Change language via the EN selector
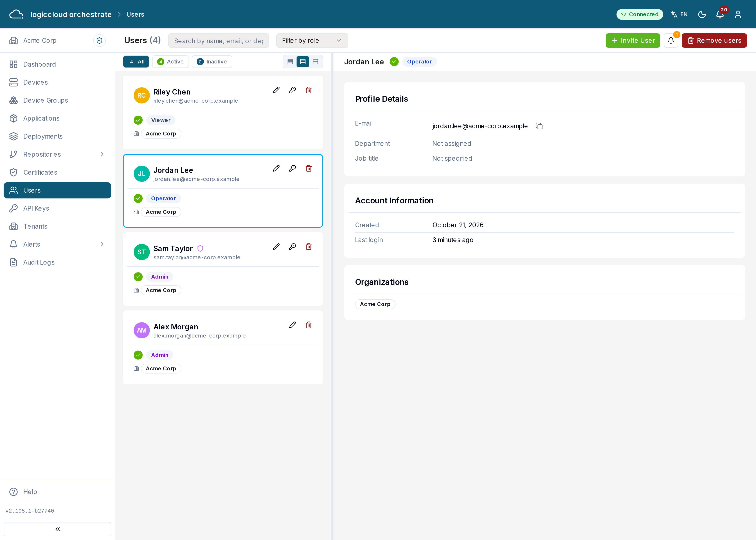756x540 pixels. pos(679,14)
